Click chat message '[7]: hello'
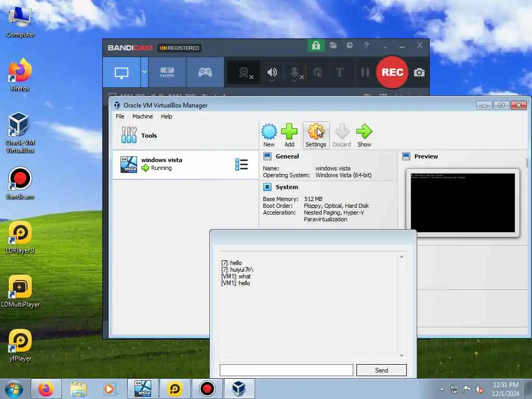The height and width of the screenshot is (399, 532). click(231, 263)
